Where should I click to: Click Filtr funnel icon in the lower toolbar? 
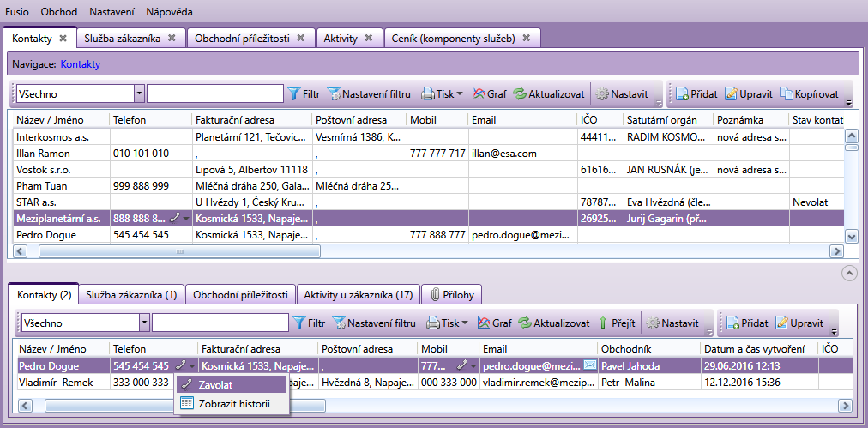pos(299,323)
